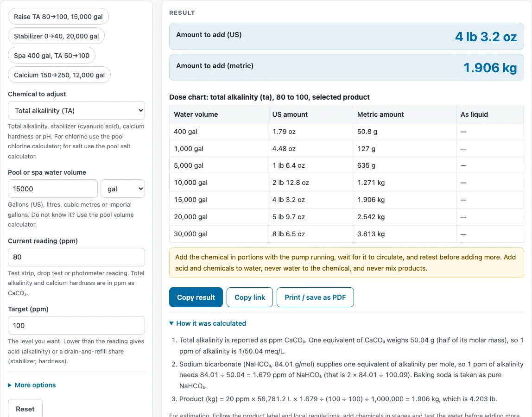Click the 8 lb 6.5 oz cell
This screenshot has height=417, width=532.
point(310,234)
